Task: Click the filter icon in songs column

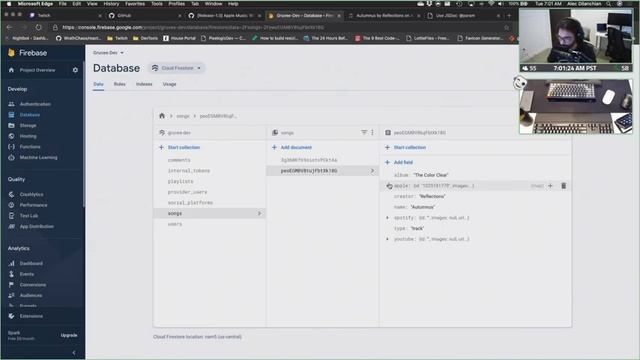Action: [364, 132]
